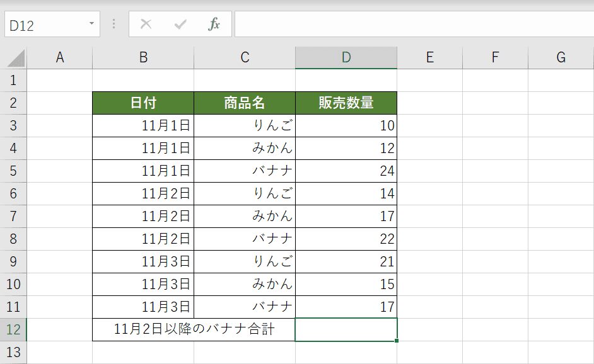Select row 4 header
This screenshot has height=364, width=594.
pos(13,149)
